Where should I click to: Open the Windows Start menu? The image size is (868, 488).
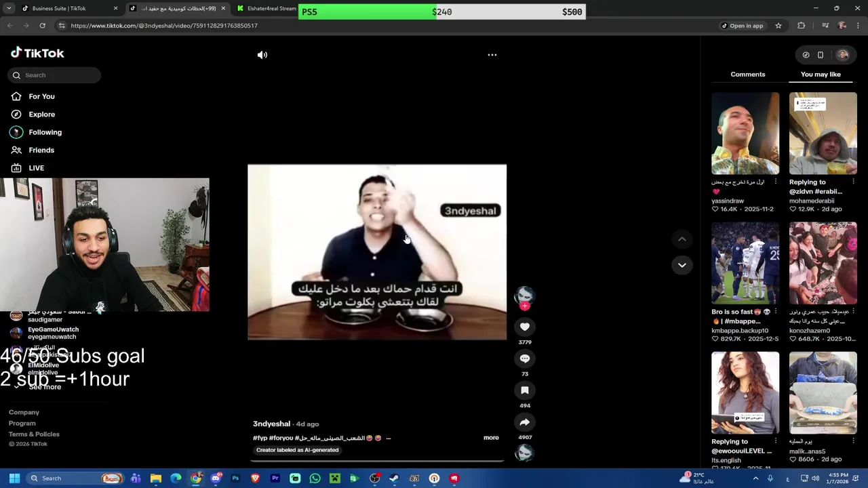coord(14,479)
